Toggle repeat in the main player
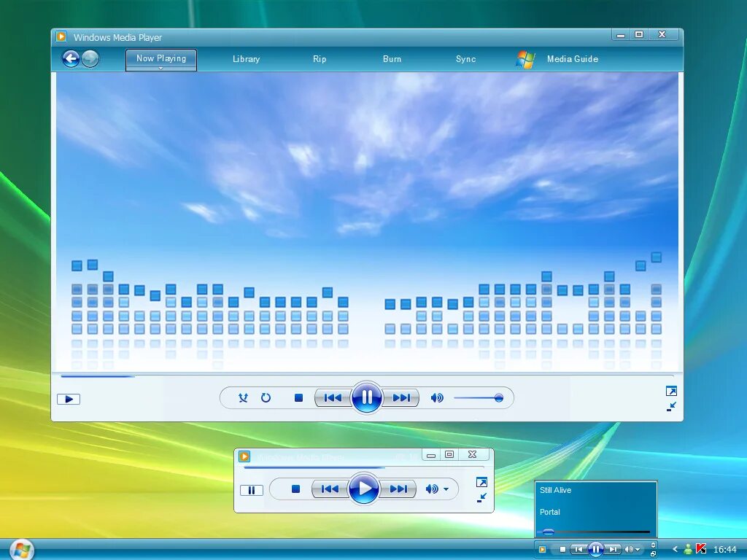747x560 pixels. (266, 397)
